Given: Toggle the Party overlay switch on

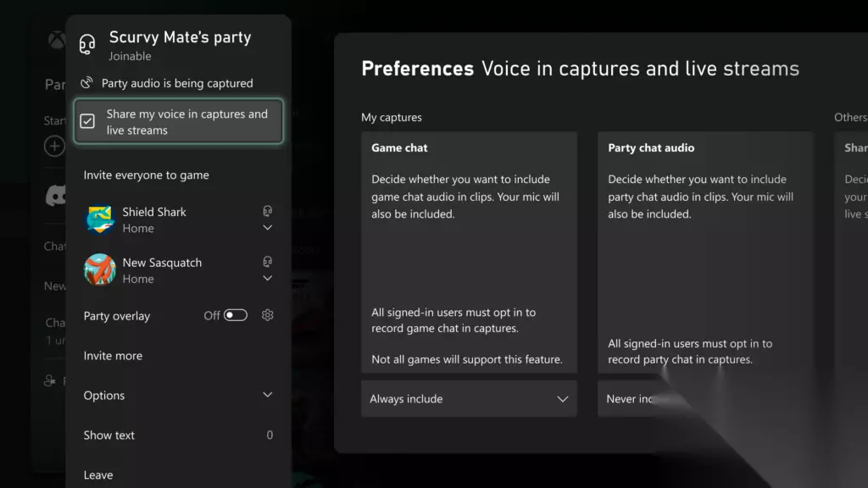Looking at the screenshot, I should (236, 315).
